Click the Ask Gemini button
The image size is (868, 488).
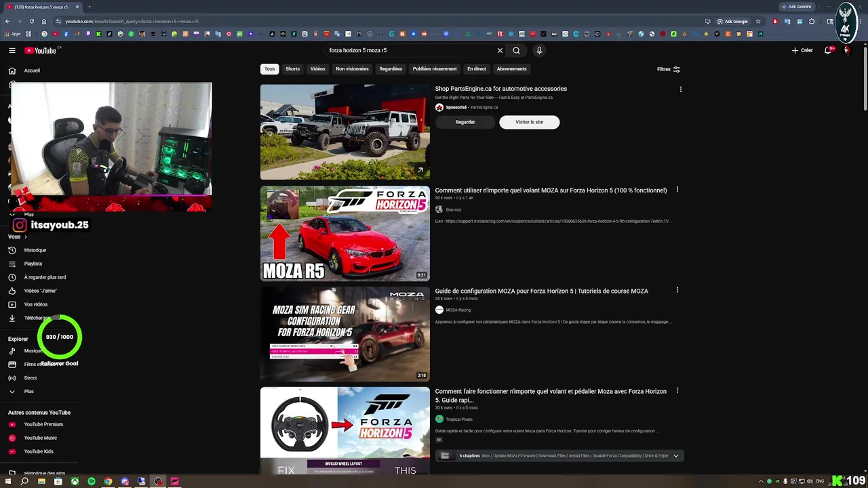[x=796, y=7]
